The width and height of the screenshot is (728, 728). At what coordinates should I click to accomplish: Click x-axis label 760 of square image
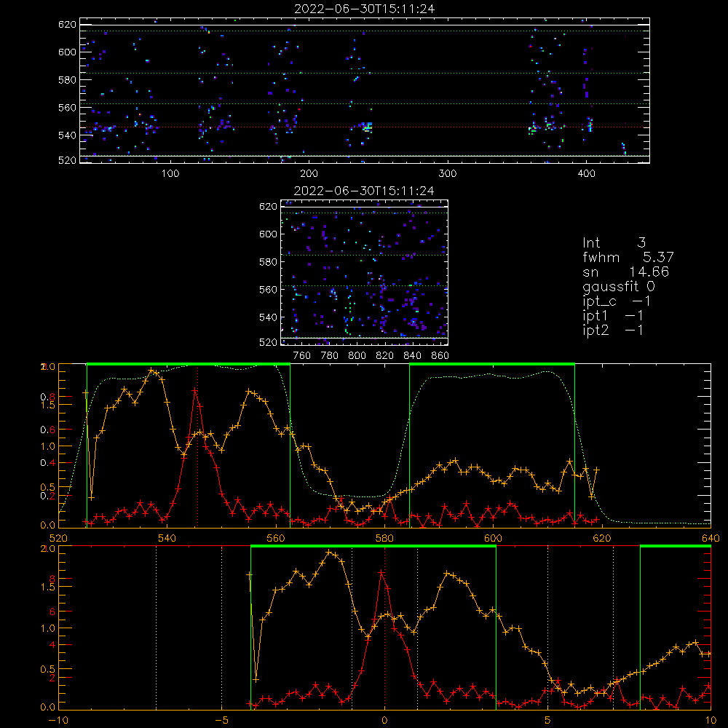pyautogui.click(x=302, y=356)
